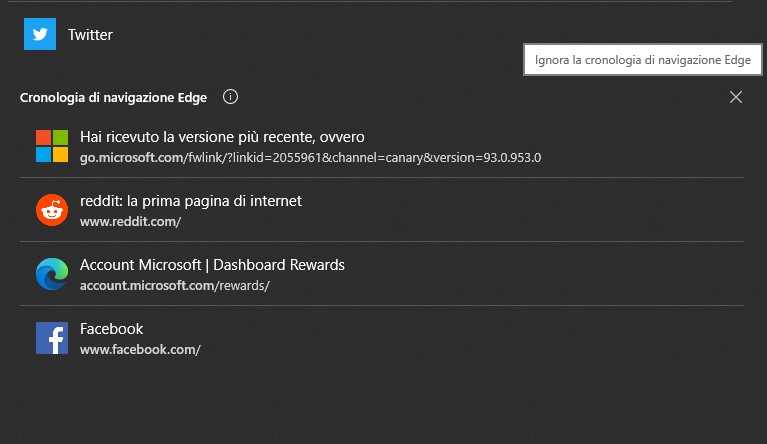Viewport: 767px width, 444px height.
Task: Dismiss Edge browsing history with the X
Action: 736,97
